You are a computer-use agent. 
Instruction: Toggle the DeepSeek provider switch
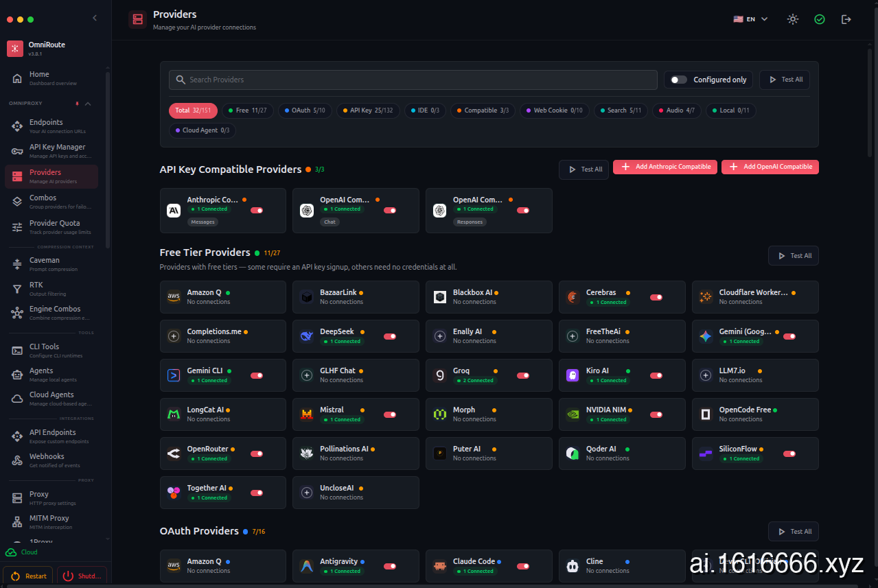tap(390, 337)
